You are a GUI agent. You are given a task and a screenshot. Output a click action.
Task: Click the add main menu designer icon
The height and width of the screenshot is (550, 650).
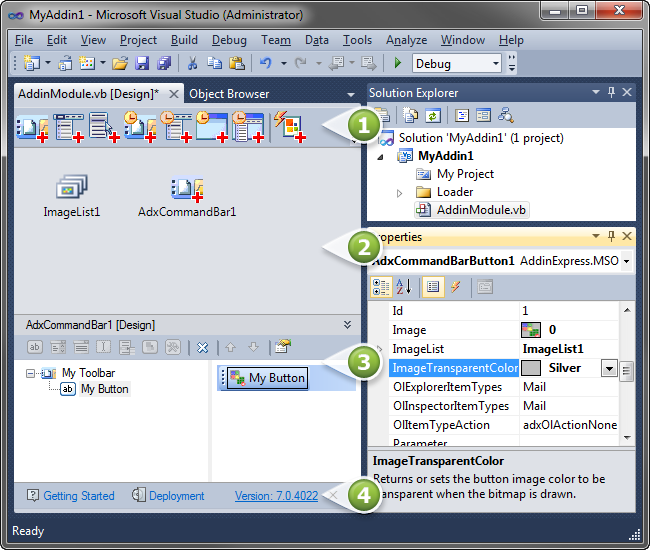click(68, 128)
